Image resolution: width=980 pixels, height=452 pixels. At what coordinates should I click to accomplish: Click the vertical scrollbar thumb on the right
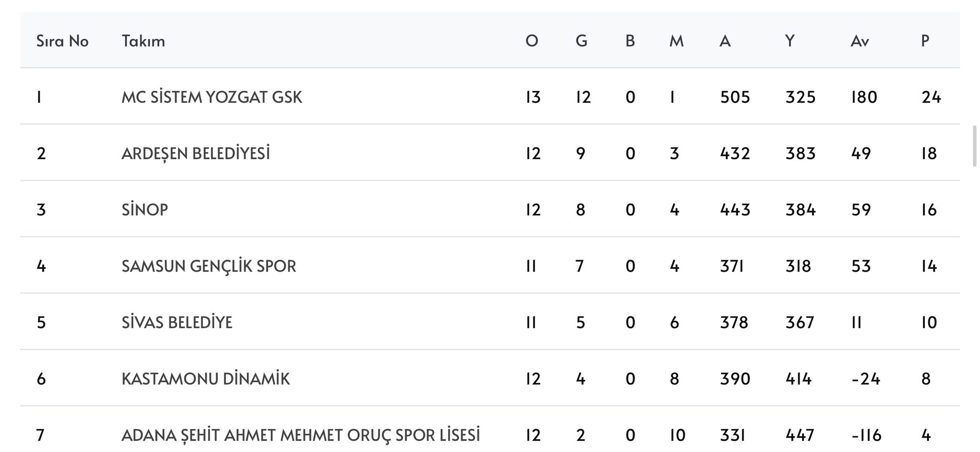tap(974, 146)
